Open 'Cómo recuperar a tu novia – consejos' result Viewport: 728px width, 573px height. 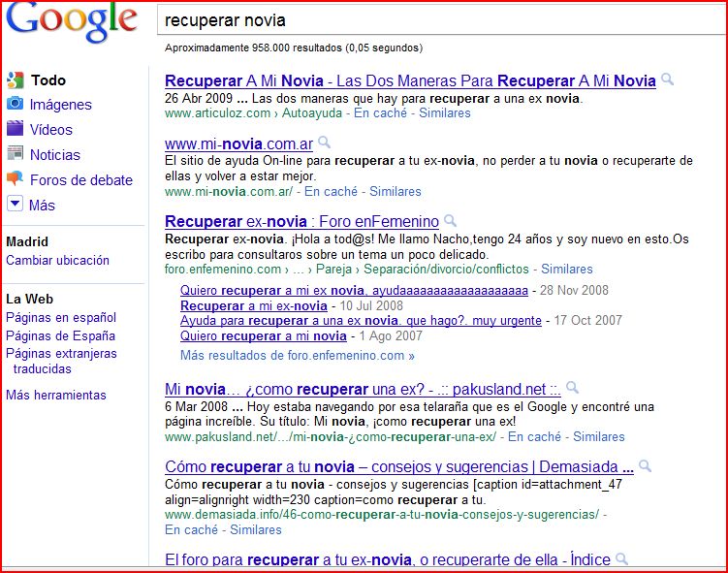click(x=399, y=466)
